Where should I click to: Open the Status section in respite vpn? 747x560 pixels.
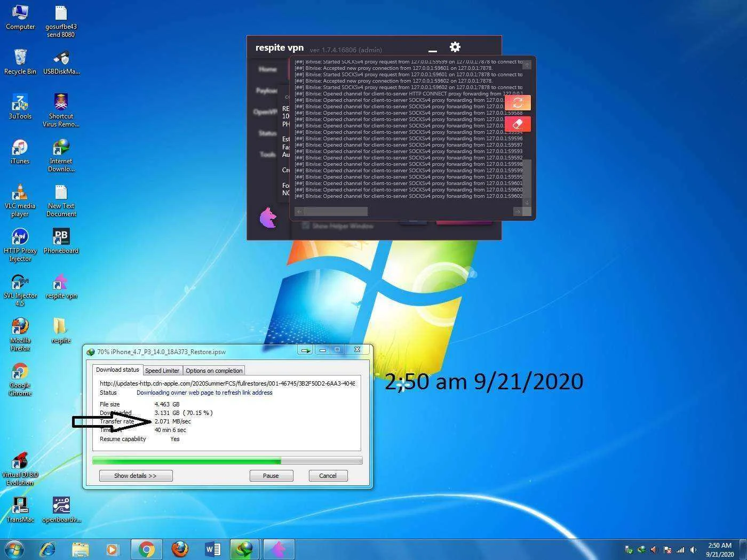pos(267,133)
